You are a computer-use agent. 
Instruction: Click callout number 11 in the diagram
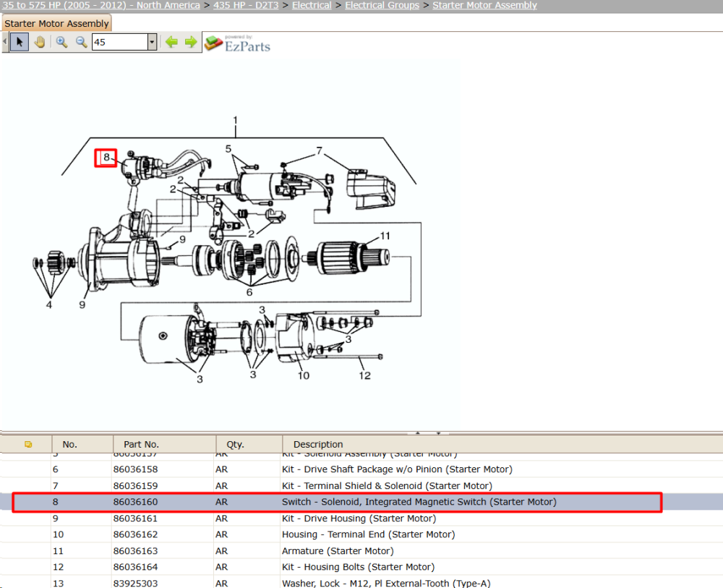(385, 236)
